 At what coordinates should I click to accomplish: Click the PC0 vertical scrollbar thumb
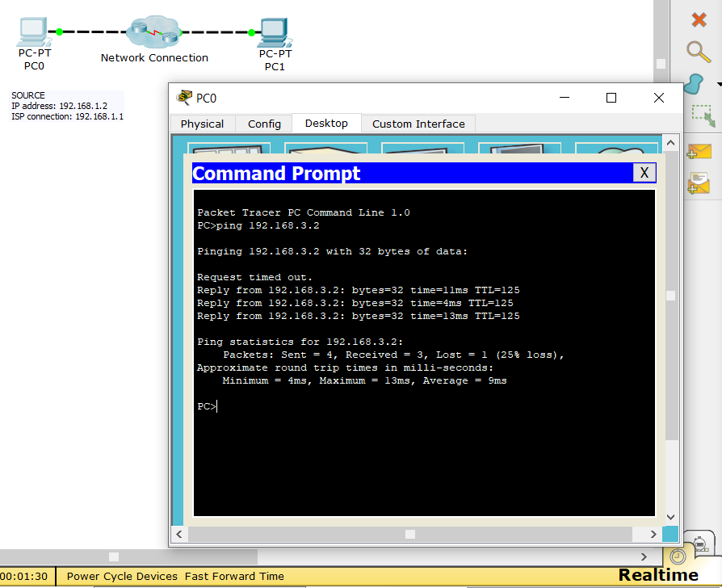pyautogui.click(x=670, y=296)
